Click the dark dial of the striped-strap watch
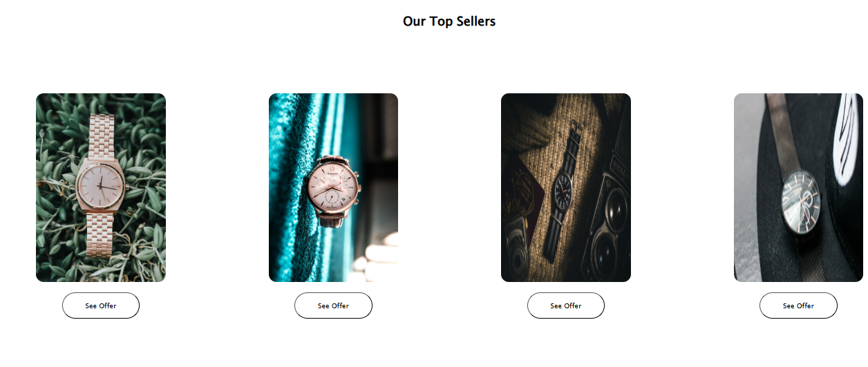The width and height of the screenshot is (868, 367). click(x=563, y=186)
